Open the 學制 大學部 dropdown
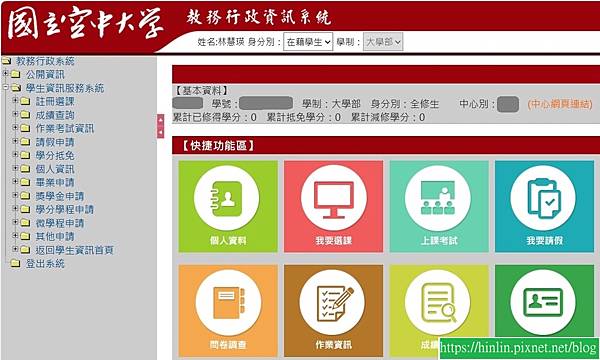This screenshot has height=360, width=600. [383, 42]
